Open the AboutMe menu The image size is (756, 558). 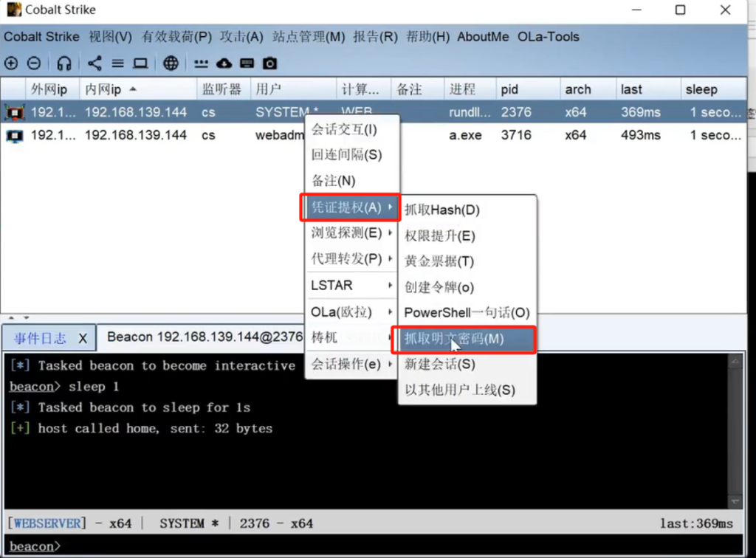point(483,37)
